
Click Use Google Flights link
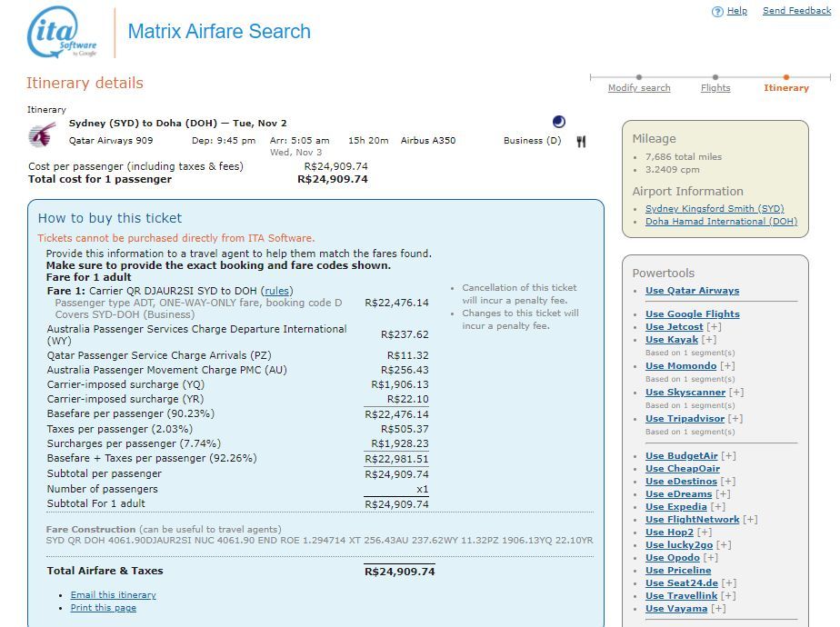pos(692,313)
